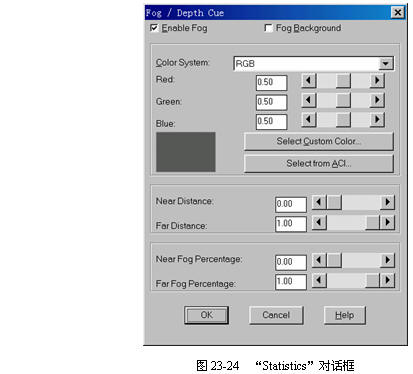Increase Green with right scroll arrow
The image size is (413, 374).
pyautogui.click(x=377, y=100)
